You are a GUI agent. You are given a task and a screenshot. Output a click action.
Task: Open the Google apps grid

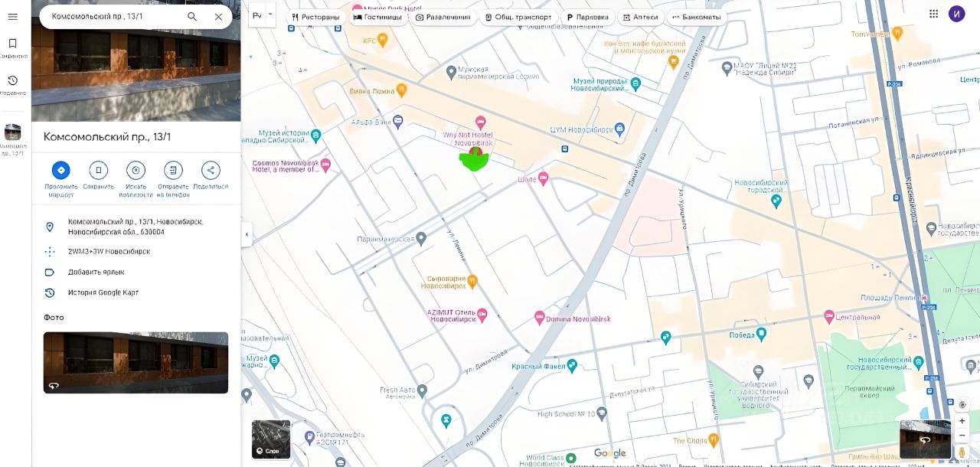coord(933,14)
